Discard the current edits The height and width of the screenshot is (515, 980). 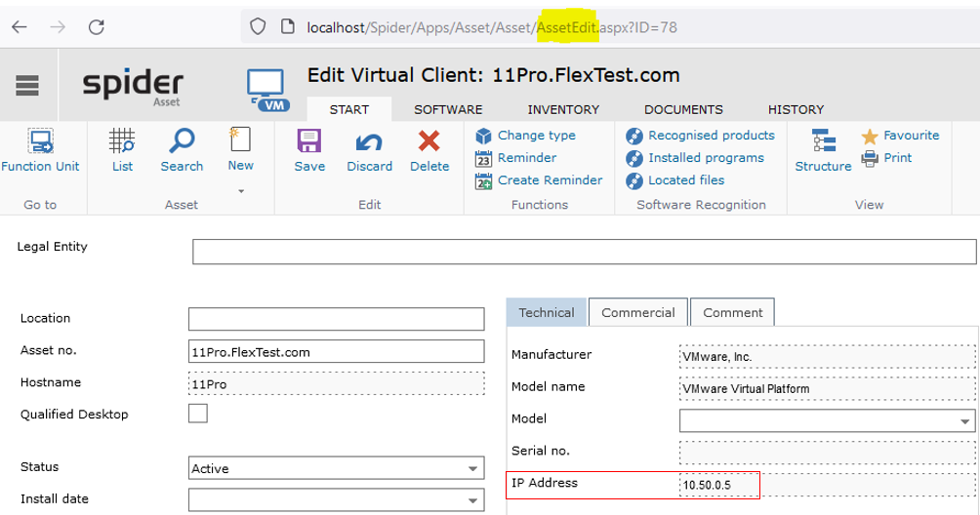click(x=369, y=150)
